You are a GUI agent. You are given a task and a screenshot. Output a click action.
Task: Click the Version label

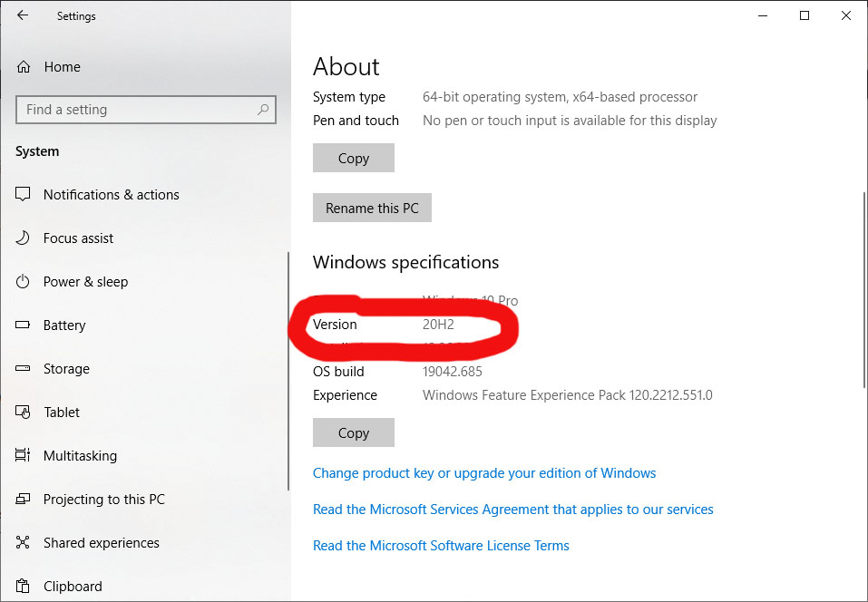point(335,325)
